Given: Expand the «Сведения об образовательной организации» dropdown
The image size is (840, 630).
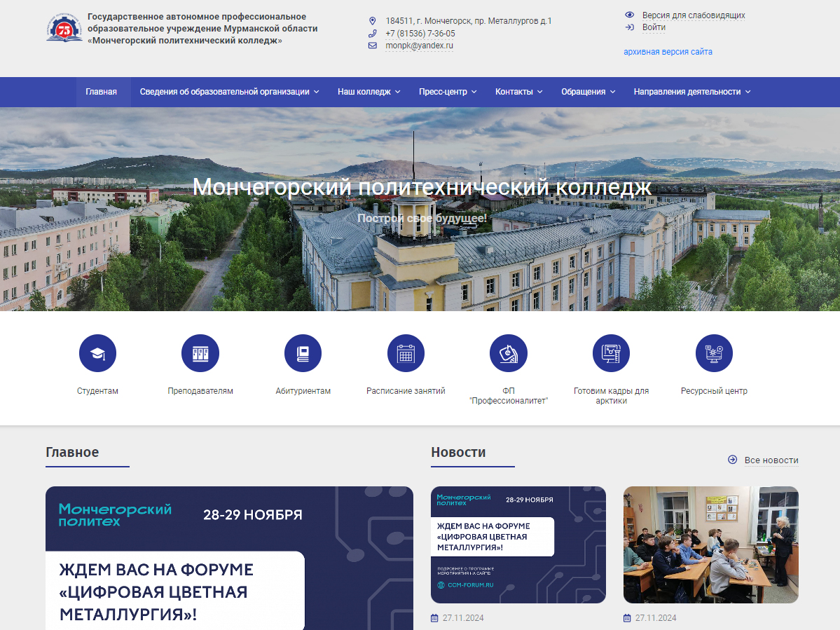Looking at the screenshot, I should 228,92.
